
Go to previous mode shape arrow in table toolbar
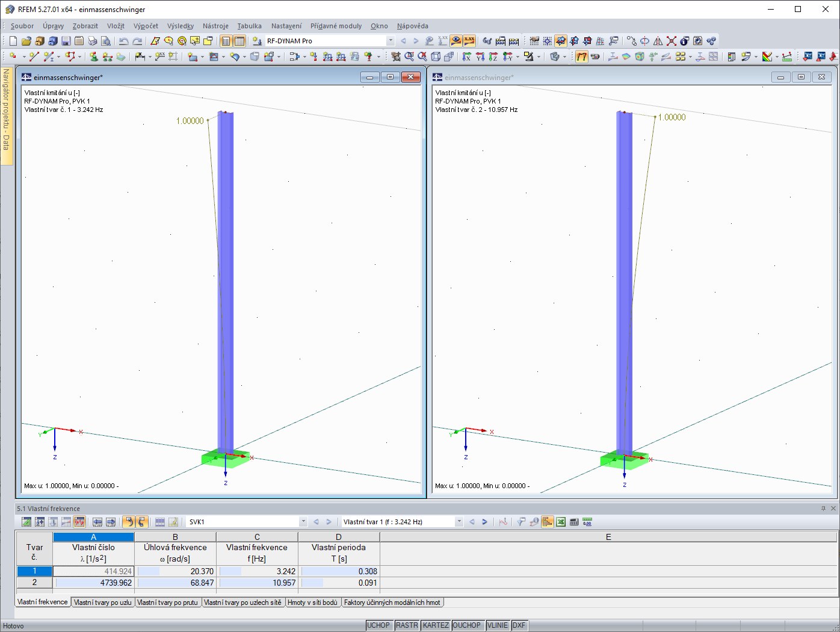[472, 522]
